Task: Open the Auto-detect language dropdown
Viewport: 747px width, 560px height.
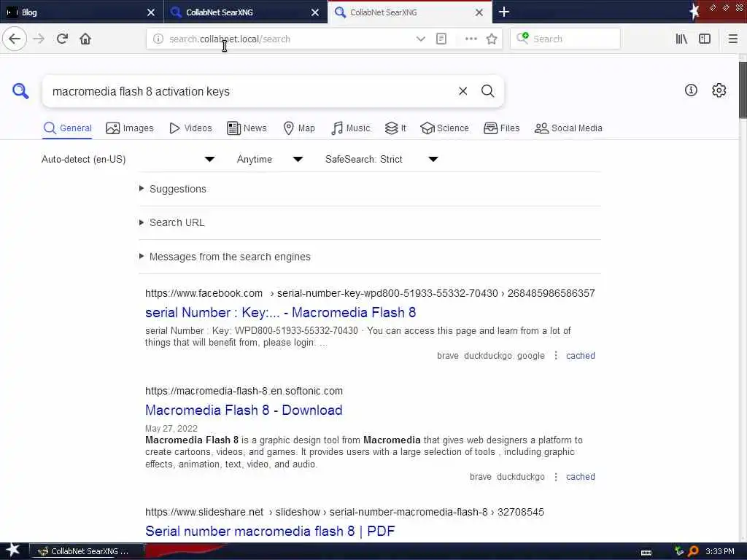Action: click(x=128, y=159)
